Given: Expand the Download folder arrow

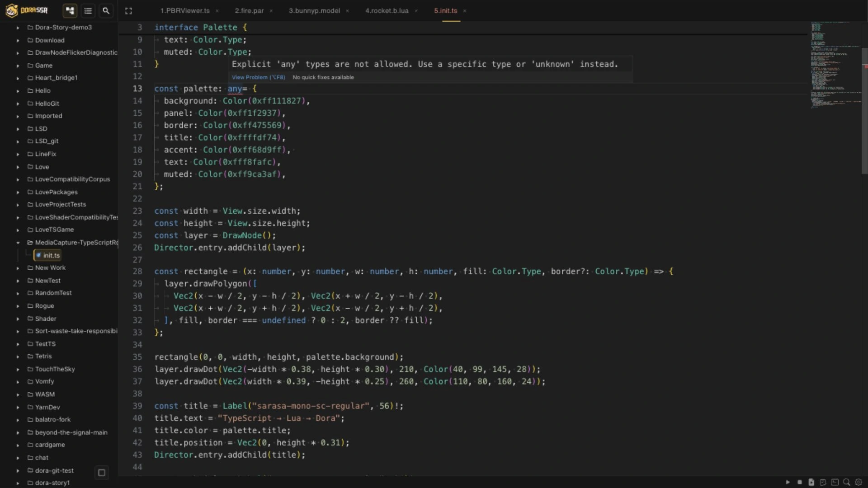Looking at the screenshot, I should tap(18, 40).
